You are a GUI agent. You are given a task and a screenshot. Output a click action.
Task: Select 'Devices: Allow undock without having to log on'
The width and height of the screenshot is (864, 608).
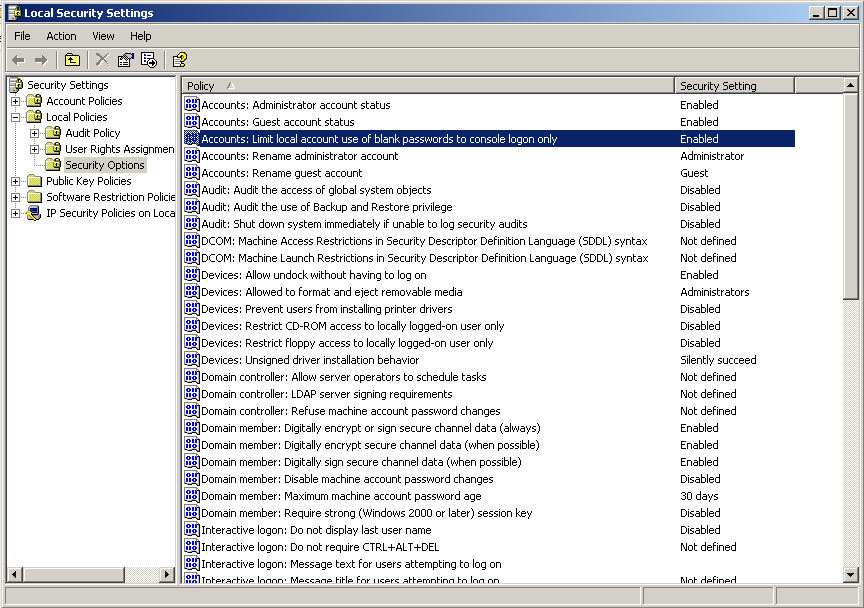tap(314, 275)
